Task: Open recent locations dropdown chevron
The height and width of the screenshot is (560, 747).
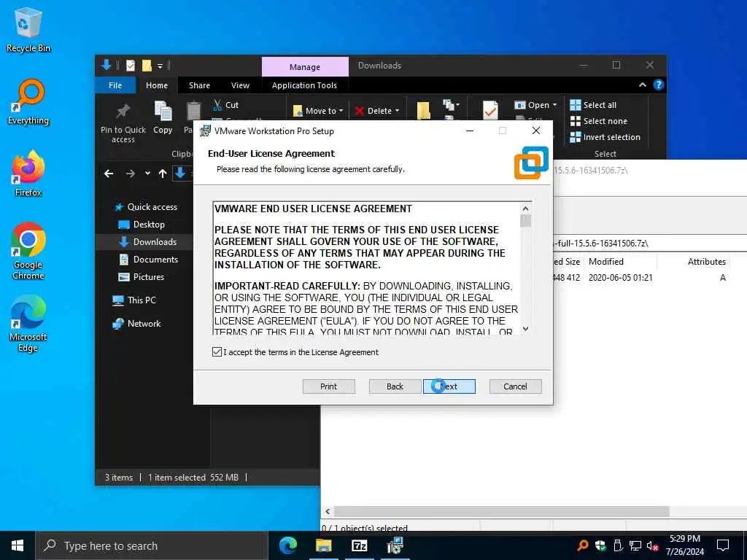Action: (147, 174)
